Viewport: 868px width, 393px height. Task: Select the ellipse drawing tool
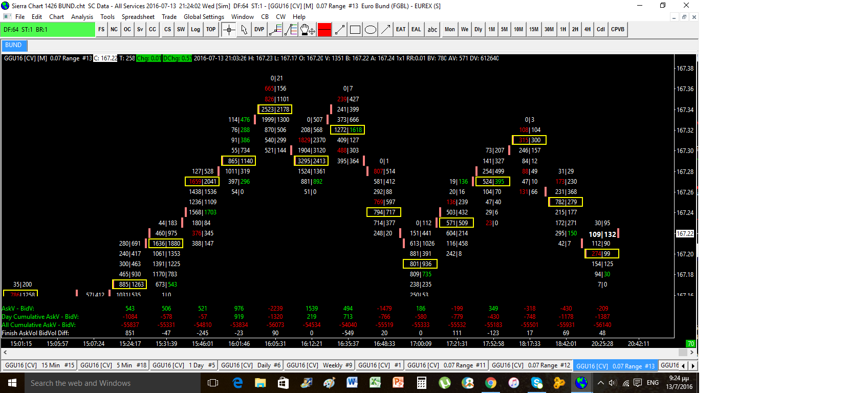coord(371,30)
